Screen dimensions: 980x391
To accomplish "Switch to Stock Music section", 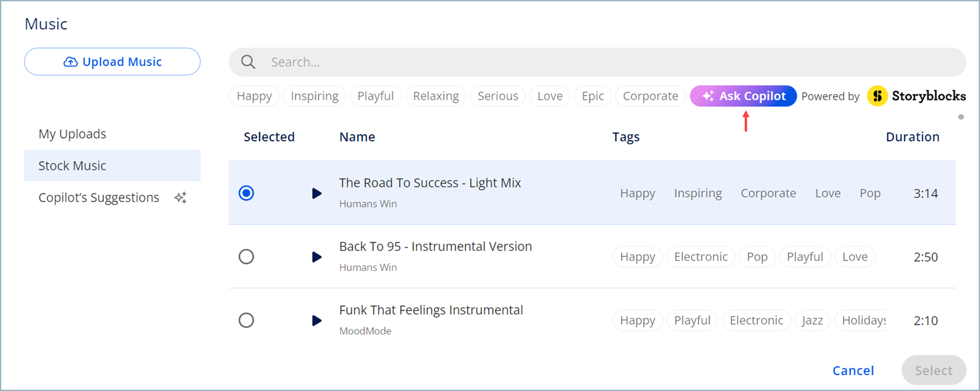I will pos(112,166).
